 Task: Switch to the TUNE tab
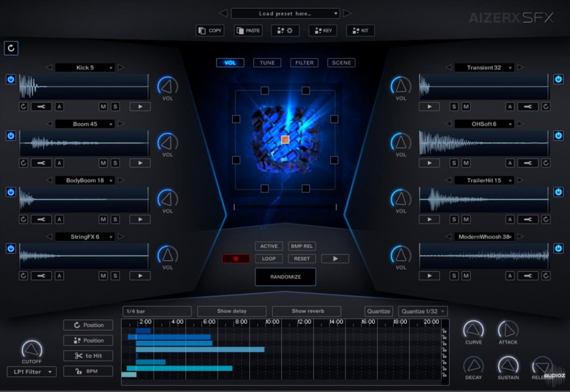pos(267,63)
